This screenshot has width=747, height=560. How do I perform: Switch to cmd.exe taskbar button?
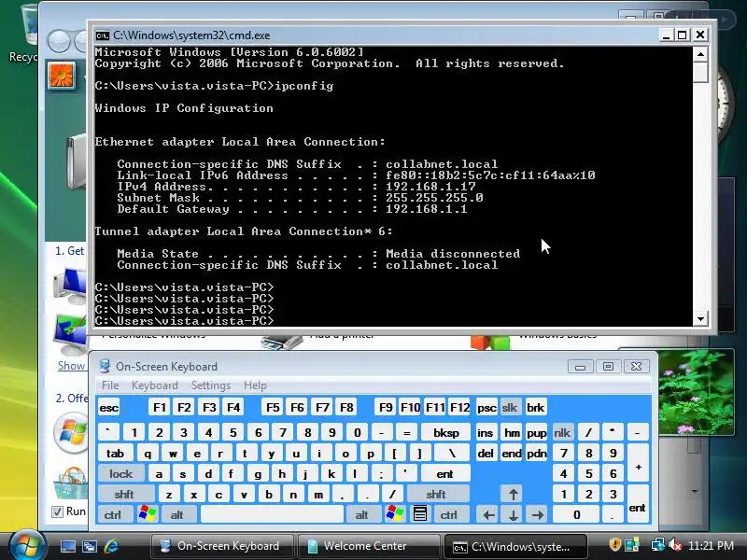516,547
